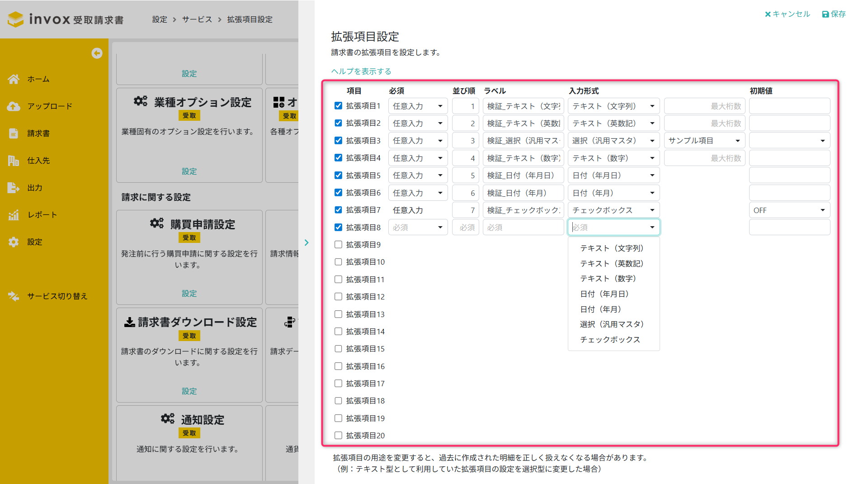Click the report chart icon
The height and width of the screenshot is (484, 868).
coord(14,215)
